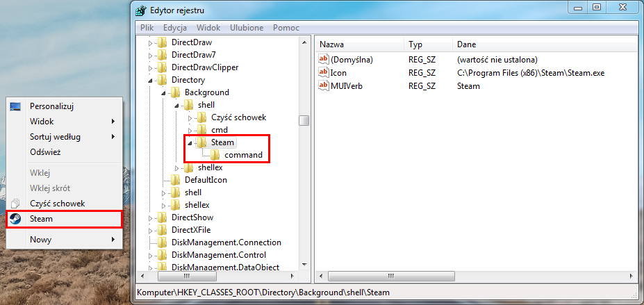Click the Typ column header
This screenshot has width=644, height=305.
tap(429, 44)
